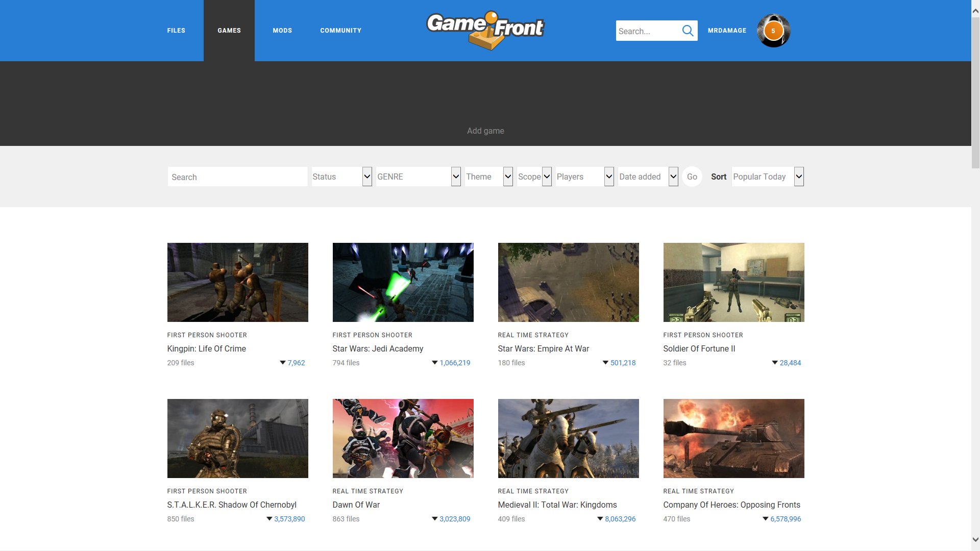This screenshot has width=980, height=551.
Task: Click download arrow icon for Star Wars: Empire At War
Action: [x=606, y=363]
